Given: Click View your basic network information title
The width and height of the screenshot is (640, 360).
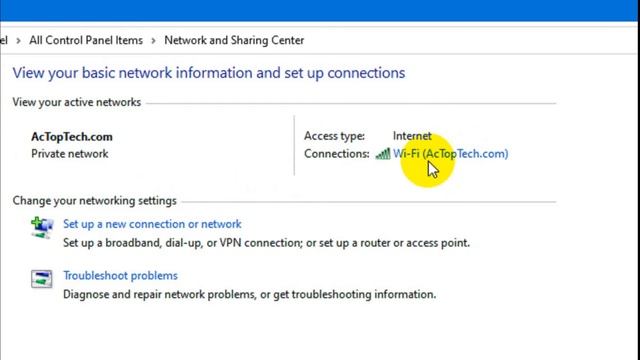Looking at the screenshot, I should coord(209,73).
